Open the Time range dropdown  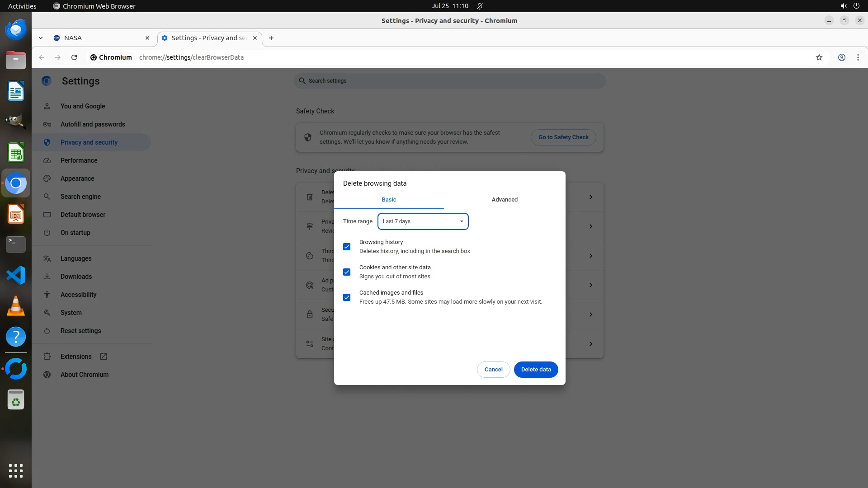point(423,221)
